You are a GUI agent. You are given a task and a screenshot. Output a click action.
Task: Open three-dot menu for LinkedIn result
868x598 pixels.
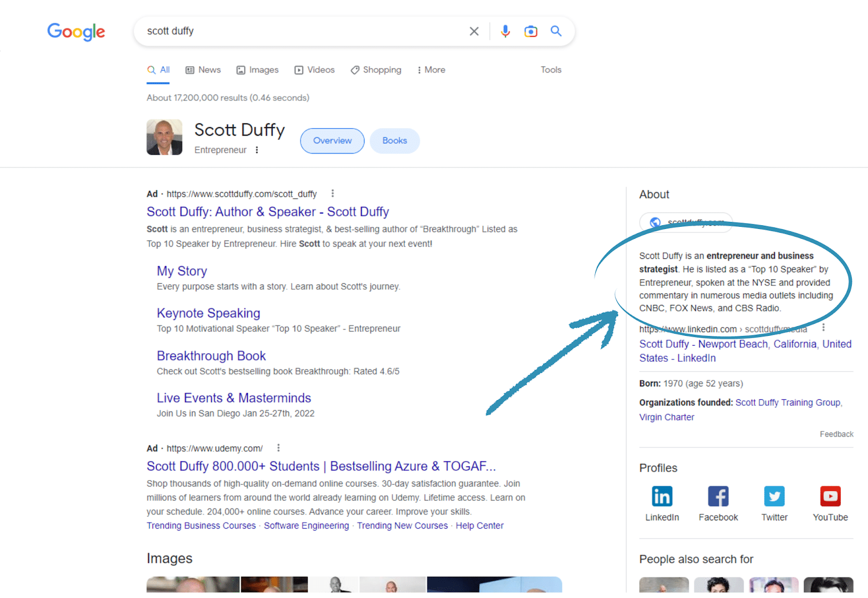tap(824, 327)
